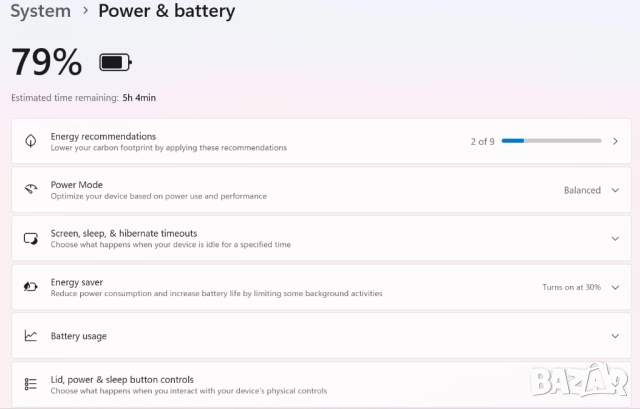Click the Screen, sleep & hibernate timeouts icon
The height and width of the screenshot is (409, 640).
coord(31,238)
